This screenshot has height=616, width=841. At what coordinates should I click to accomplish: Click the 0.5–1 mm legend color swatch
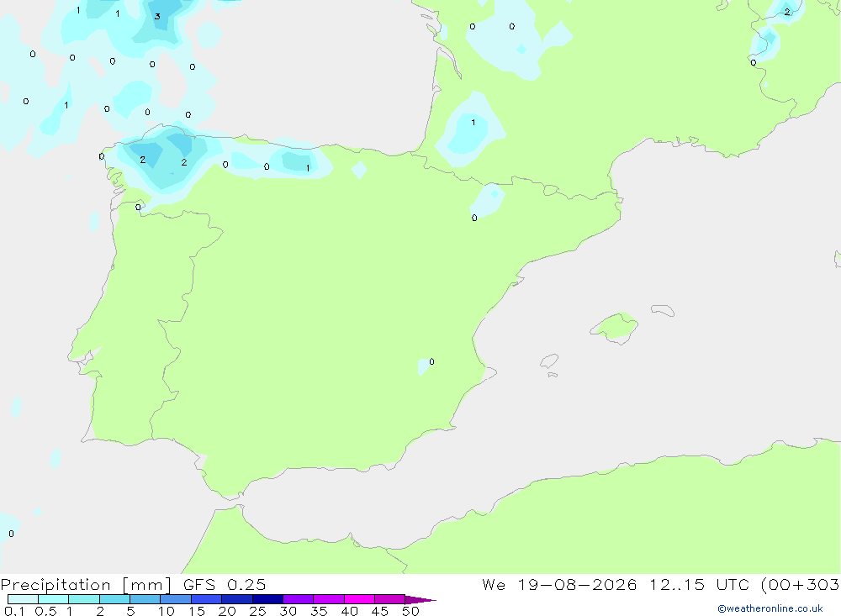tap(53, 599)
